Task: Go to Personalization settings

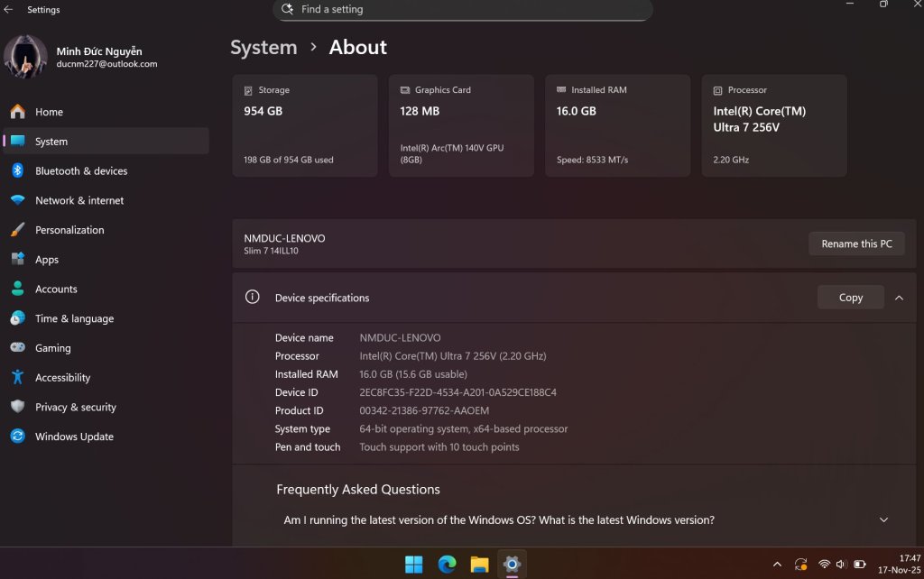Action: 69,230
